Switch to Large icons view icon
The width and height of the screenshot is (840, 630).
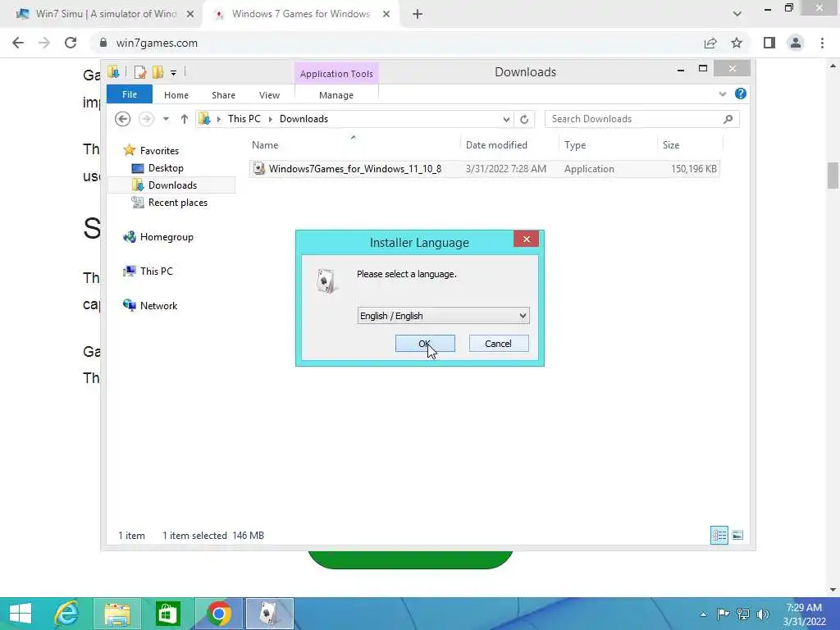click(x=737, y=535)
